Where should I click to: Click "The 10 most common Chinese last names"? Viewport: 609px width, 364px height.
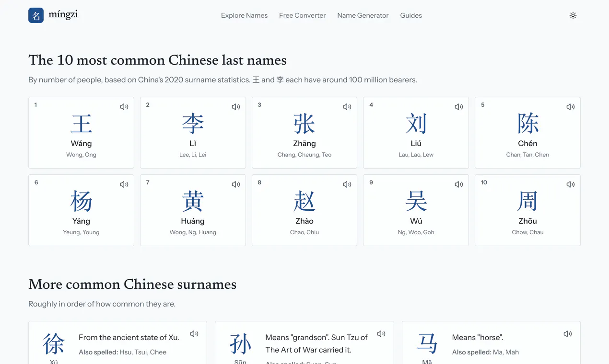157,60
